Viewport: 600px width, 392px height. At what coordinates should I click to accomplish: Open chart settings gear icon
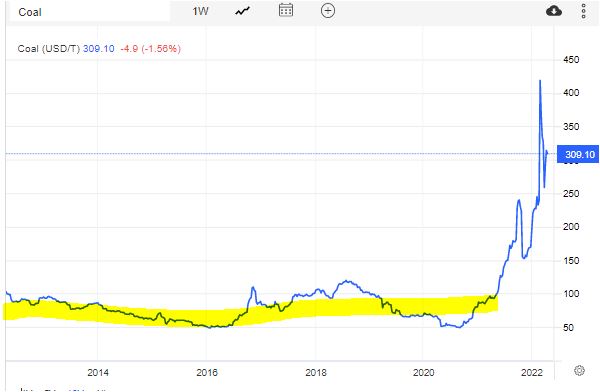point(579,370)
